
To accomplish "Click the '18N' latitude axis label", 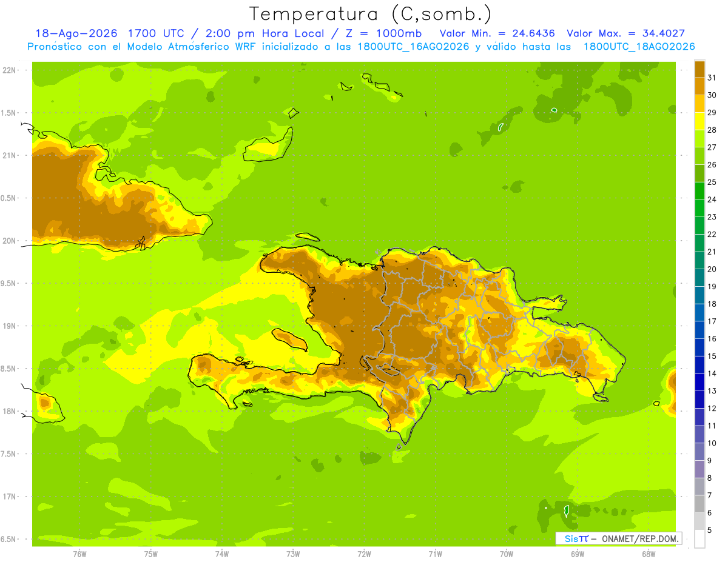I will tap(9, 412).
